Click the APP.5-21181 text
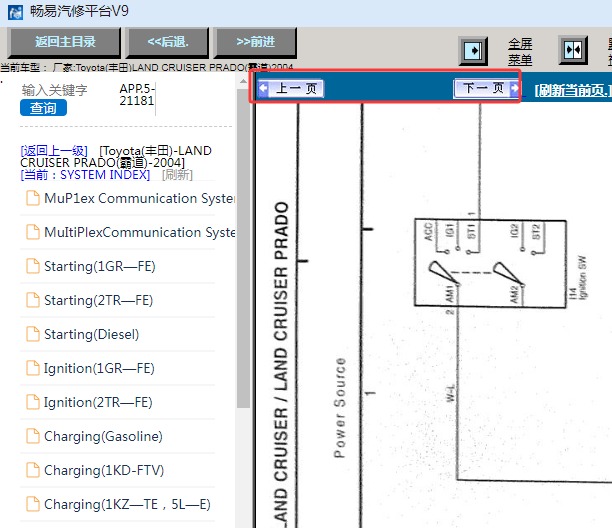This screenshot has height=528, width=612. coord(137,95)
